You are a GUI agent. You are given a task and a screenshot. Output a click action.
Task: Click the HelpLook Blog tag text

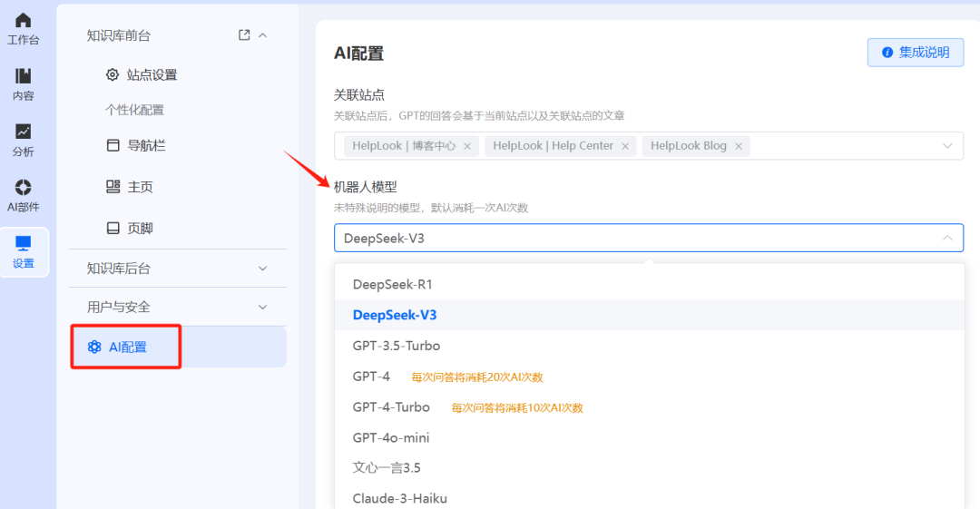point(688,146)
